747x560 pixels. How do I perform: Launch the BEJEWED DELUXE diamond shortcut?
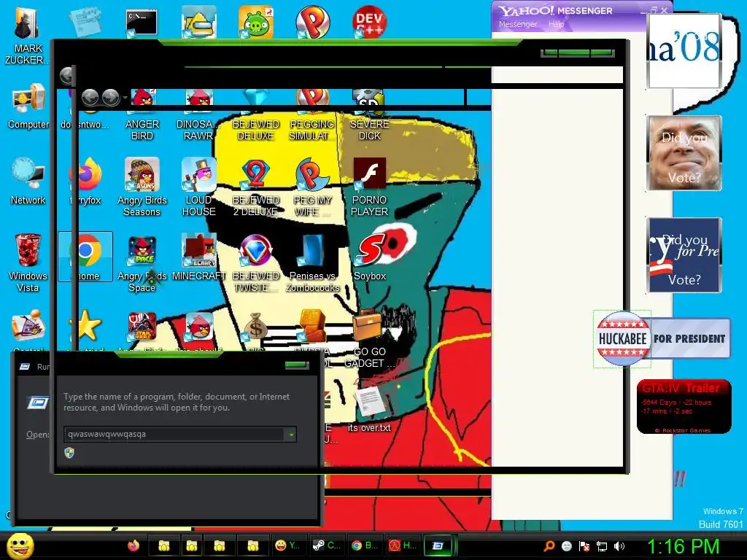pos(256,116)
